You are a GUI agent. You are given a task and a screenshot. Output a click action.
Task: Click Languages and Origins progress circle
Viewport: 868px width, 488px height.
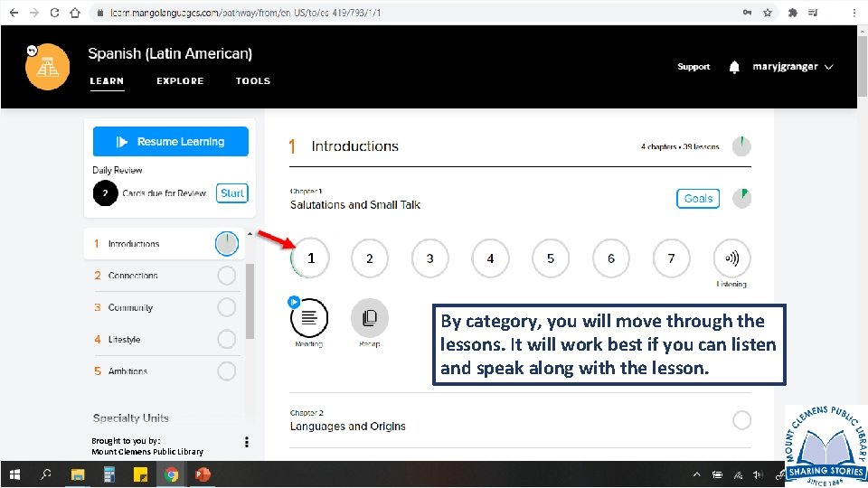tap(741, 420)
